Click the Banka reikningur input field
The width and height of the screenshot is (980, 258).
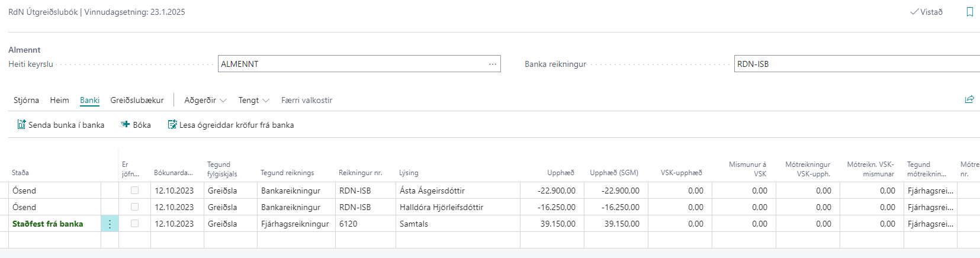(856, 64)
